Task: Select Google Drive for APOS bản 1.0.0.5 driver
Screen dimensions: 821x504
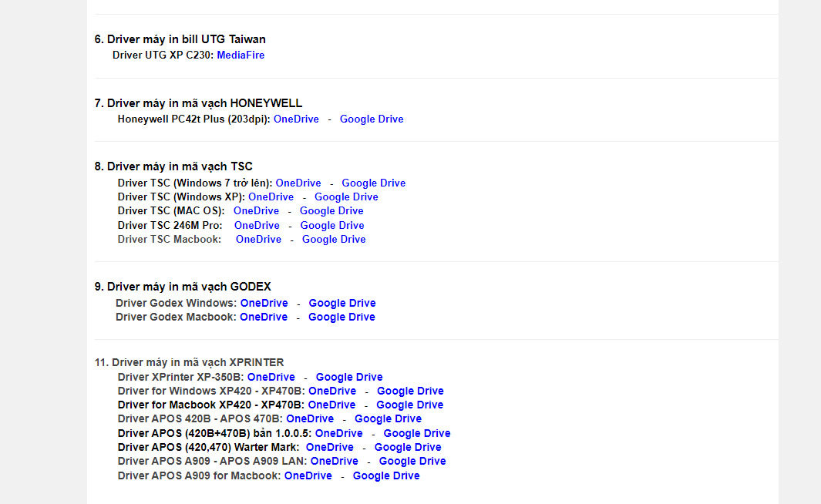Action: click(417, 433)
